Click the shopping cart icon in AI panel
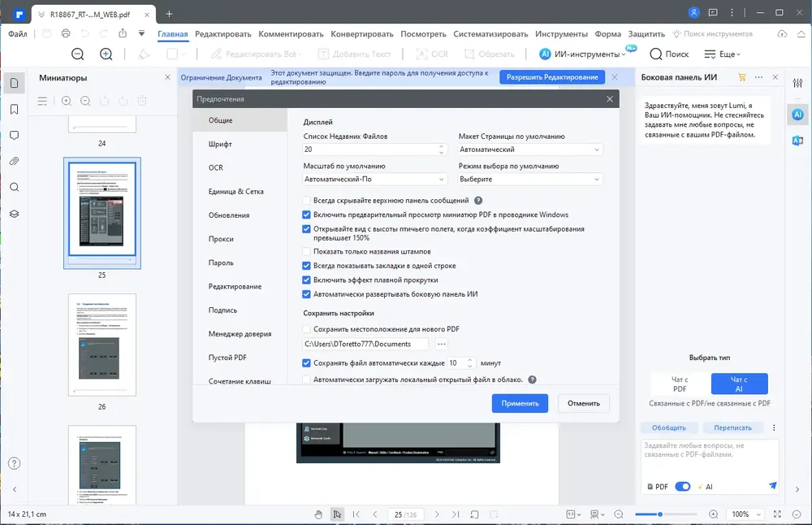812x525 pixels. click(742, 77)
